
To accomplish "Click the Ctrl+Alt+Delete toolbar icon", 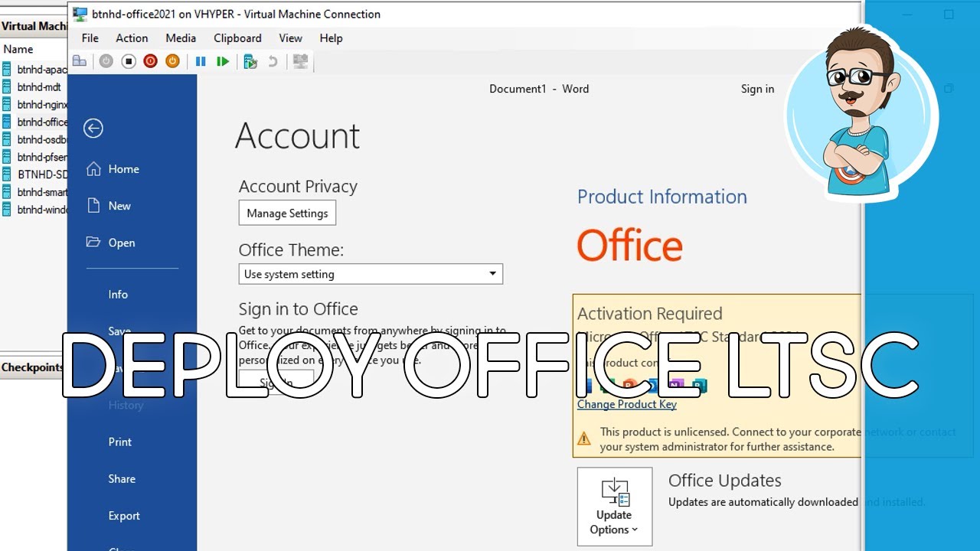I will point(80,61).
